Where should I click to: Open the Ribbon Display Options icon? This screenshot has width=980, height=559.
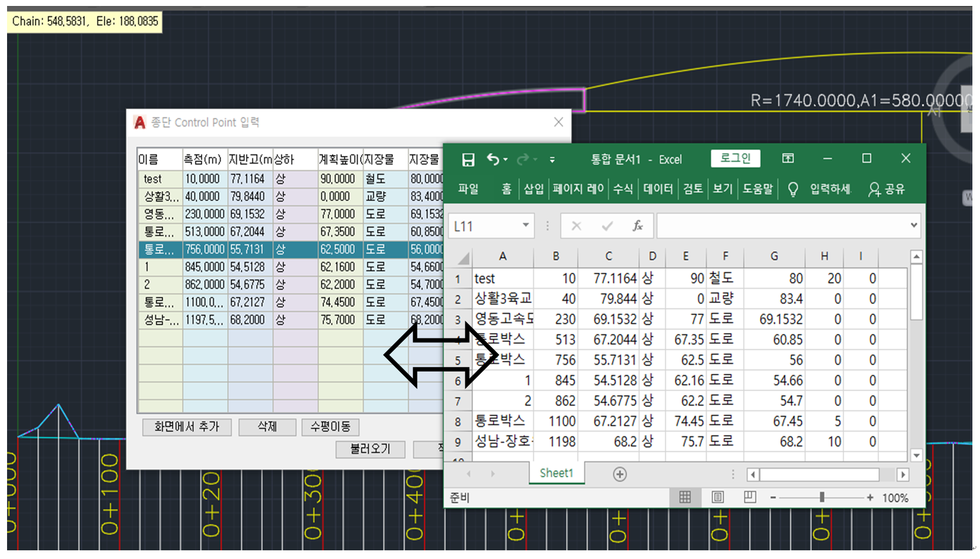coord(788,158)
